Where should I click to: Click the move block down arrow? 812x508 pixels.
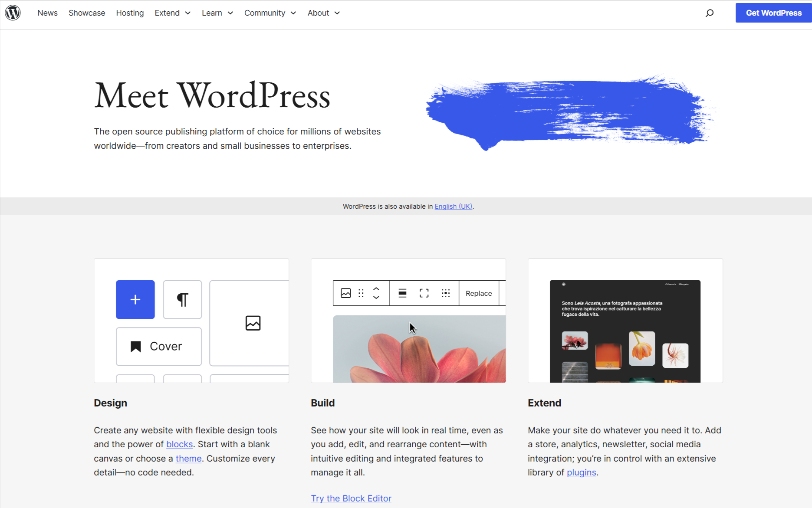(x=376, y=297)
